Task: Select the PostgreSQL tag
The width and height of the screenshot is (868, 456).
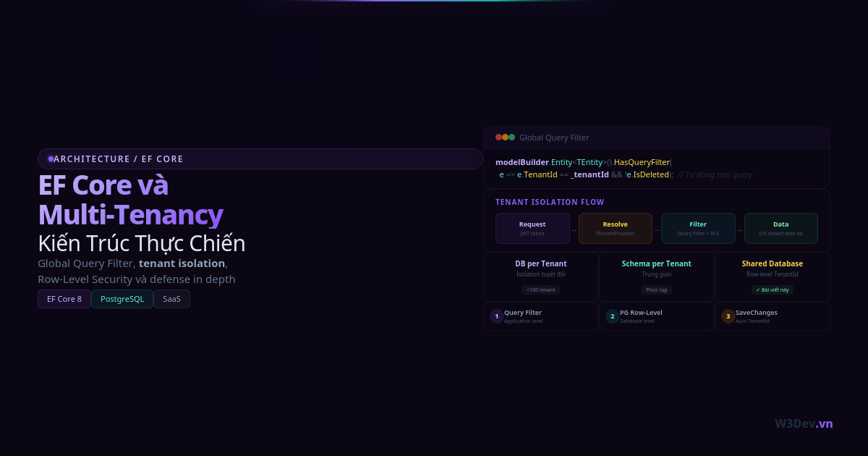Action: (122, 299)
